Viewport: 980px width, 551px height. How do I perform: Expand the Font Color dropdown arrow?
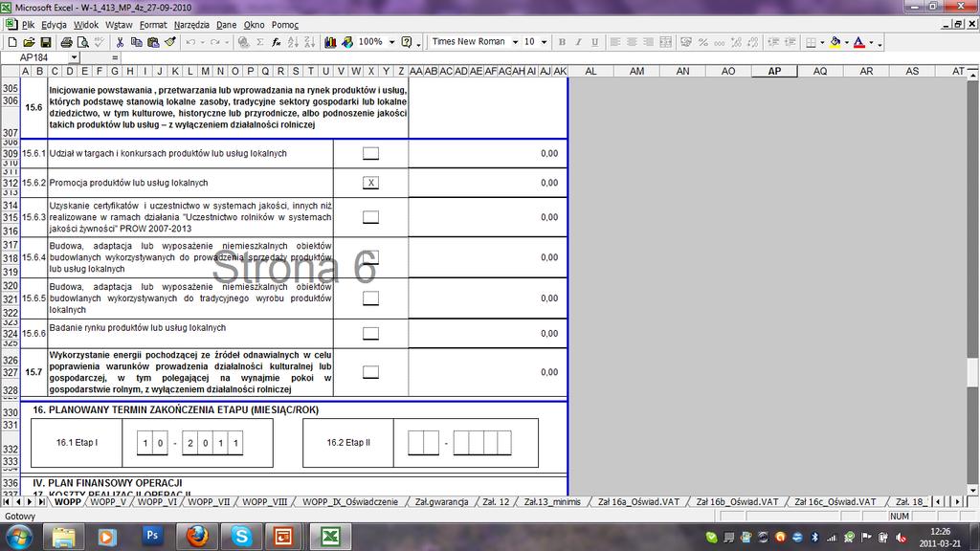coord(871,42)
